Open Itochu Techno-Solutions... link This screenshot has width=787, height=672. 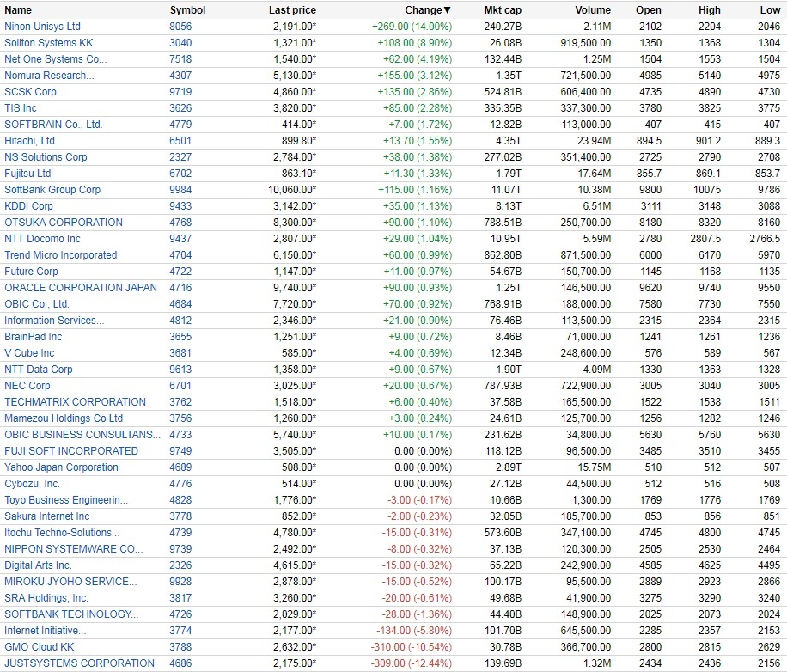(x=62, y=533)
